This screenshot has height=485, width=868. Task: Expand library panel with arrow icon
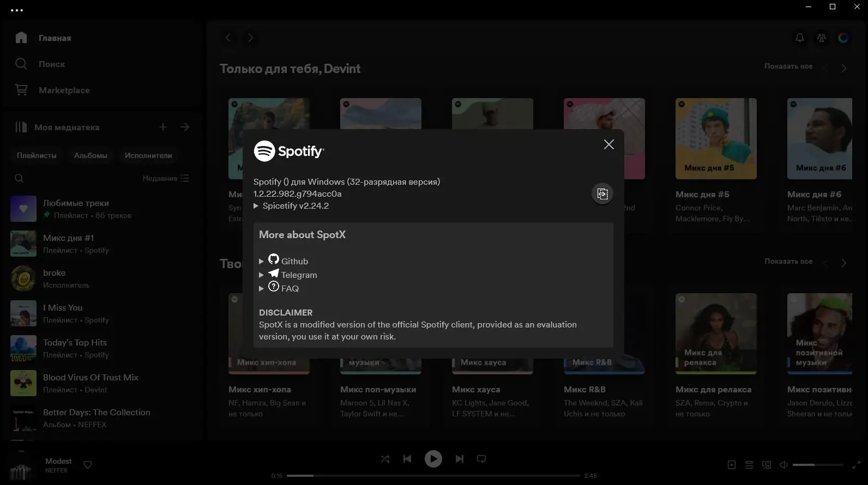pos(185,127)
